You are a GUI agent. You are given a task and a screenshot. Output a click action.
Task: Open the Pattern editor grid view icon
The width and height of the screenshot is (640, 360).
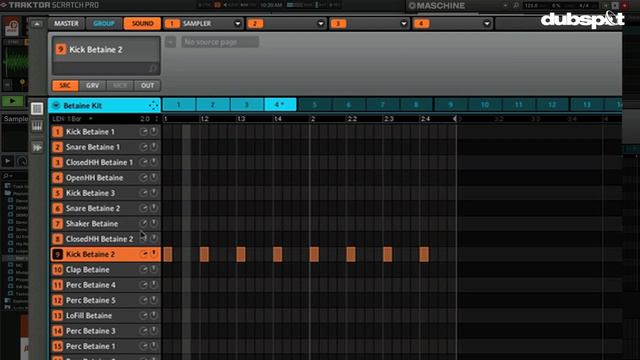(37, 109)
